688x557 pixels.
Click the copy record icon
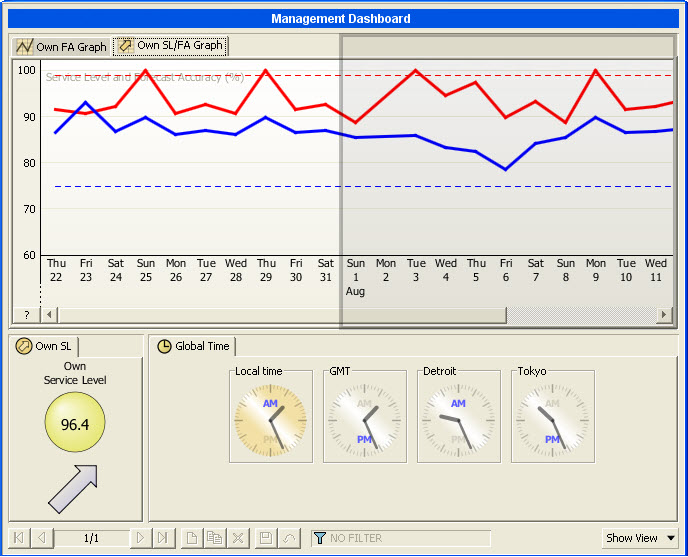[214, 538]
